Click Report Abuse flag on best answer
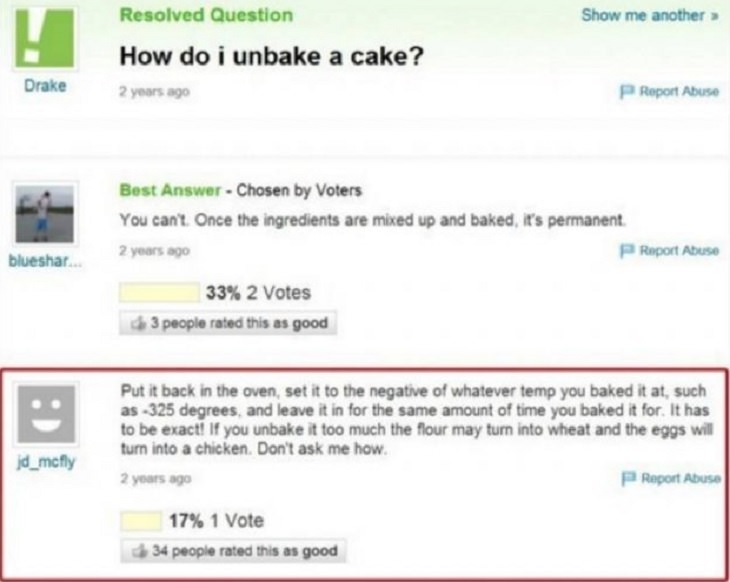 click(x=669, y=250)
